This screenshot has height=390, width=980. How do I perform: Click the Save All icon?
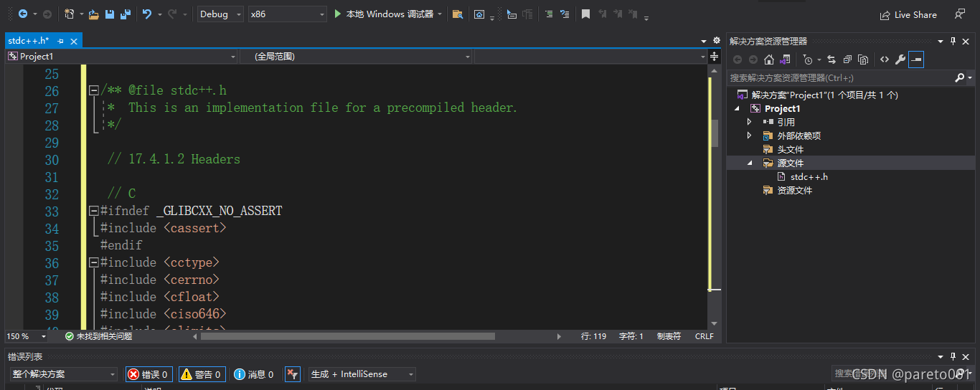pos(126,14)
